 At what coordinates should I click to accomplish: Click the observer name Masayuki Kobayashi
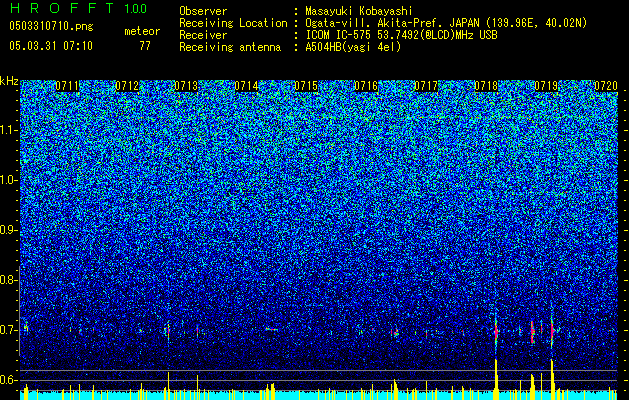358,11
